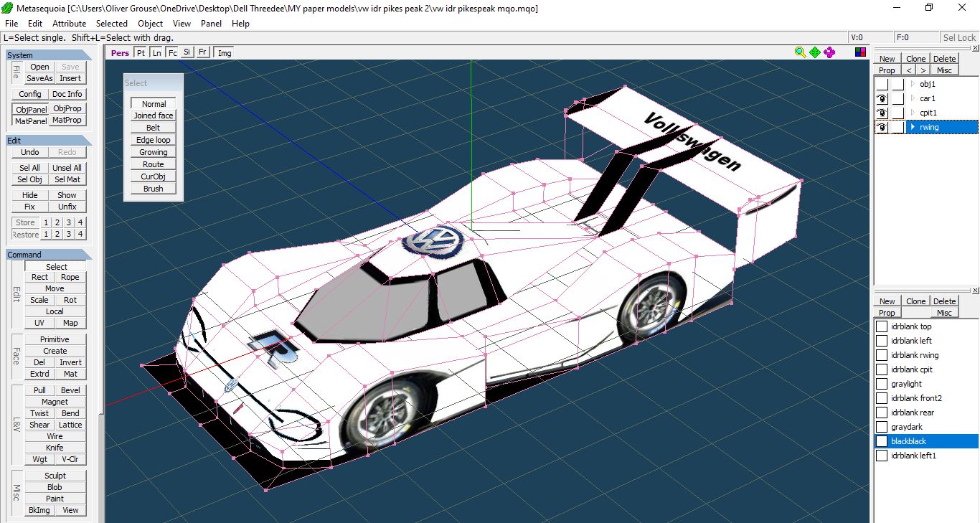The width and height of the screenshot is (980, 523).
Task: Toggle the lock box for cpit1
Action: point(897,113)
